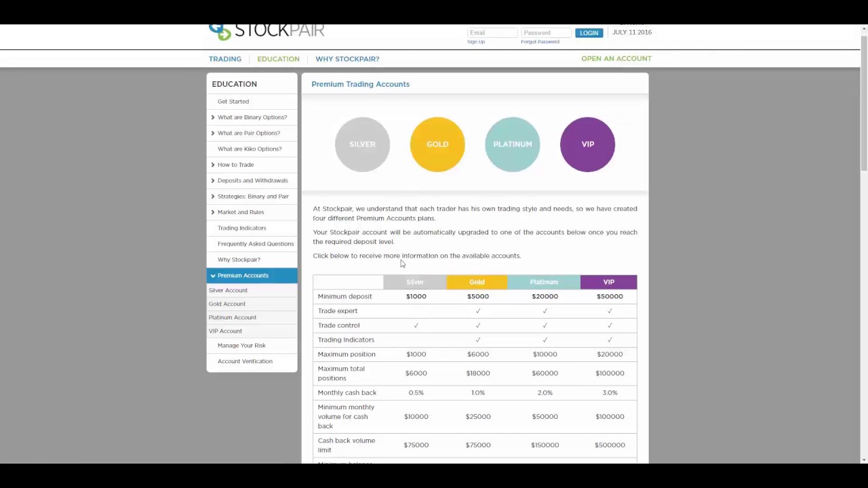The height and width of the screenshot is (488, 868).
Task: Click the Password input field
Action: 546,33
